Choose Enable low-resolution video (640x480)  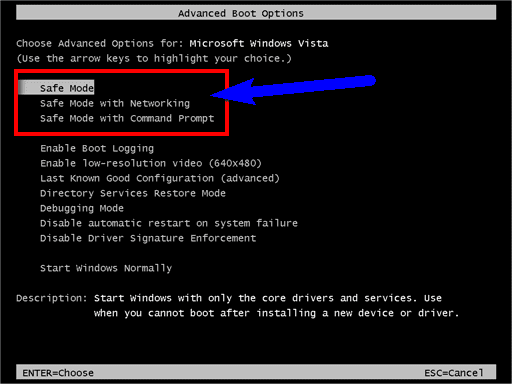pyautogui.click(x=151, y=163)
